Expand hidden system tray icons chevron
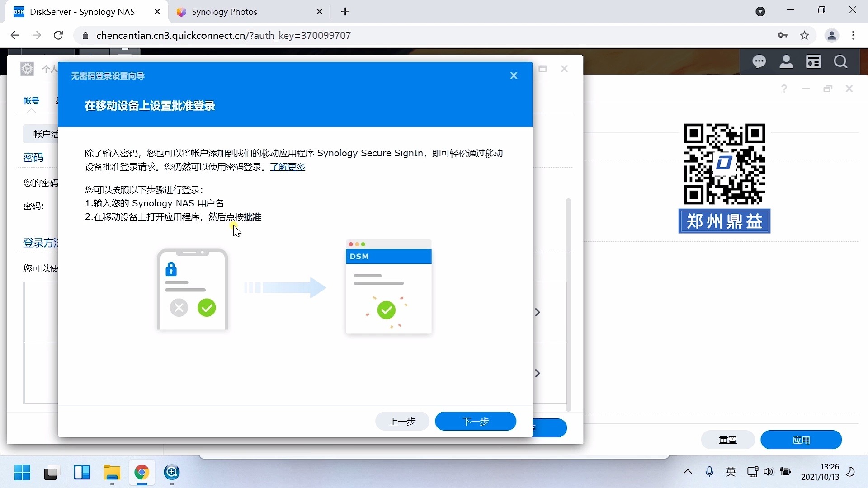 tap(688, 472)
